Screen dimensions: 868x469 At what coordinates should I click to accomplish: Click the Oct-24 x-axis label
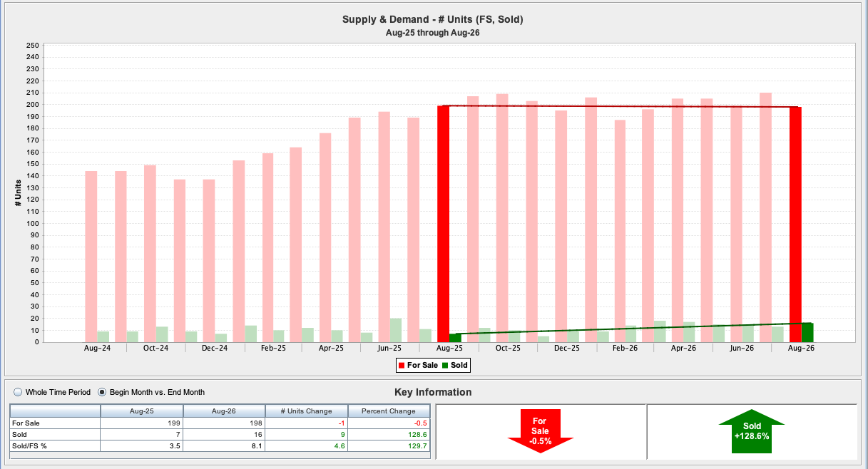tap(155, 349)
